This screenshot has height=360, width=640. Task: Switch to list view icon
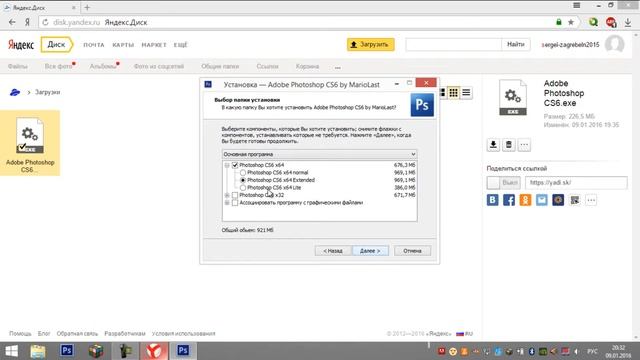(x=466, y=93)
